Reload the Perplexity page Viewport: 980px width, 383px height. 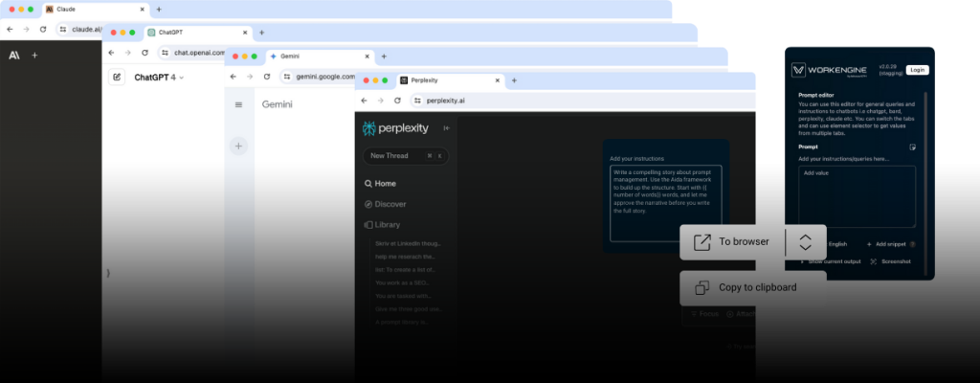click(x=397, y=101)
